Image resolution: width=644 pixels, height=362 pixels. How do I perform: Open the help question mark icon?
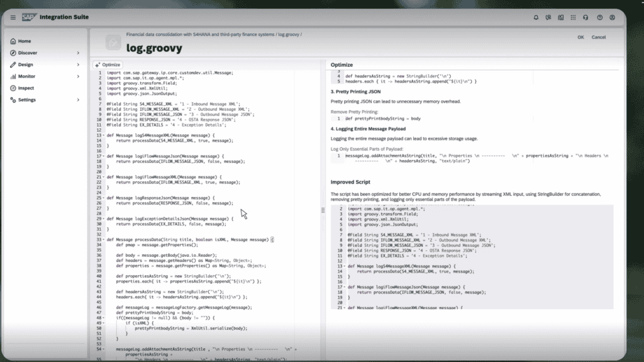click(599, 17)
